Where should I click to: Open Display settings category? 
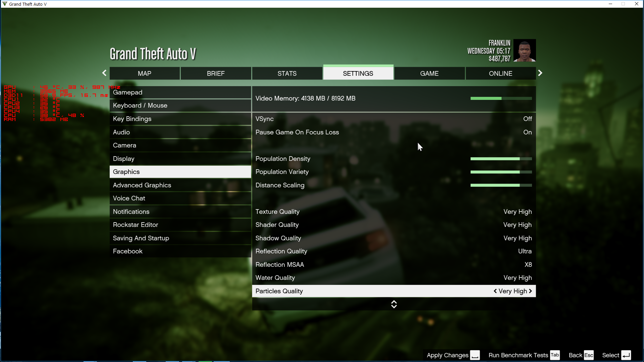tap(180, 159)
